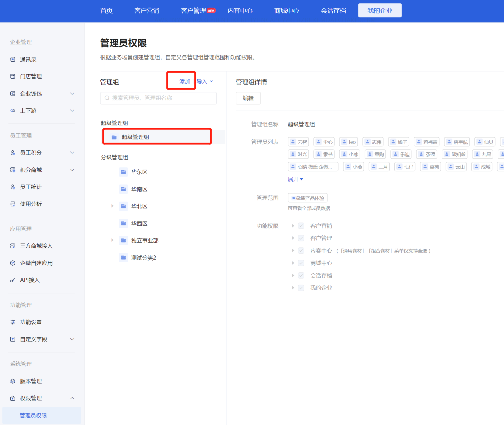Screen dimensions: 504x425
Task: Click the 独立事业部 folder icon
Action: click(x=123, y=240)
